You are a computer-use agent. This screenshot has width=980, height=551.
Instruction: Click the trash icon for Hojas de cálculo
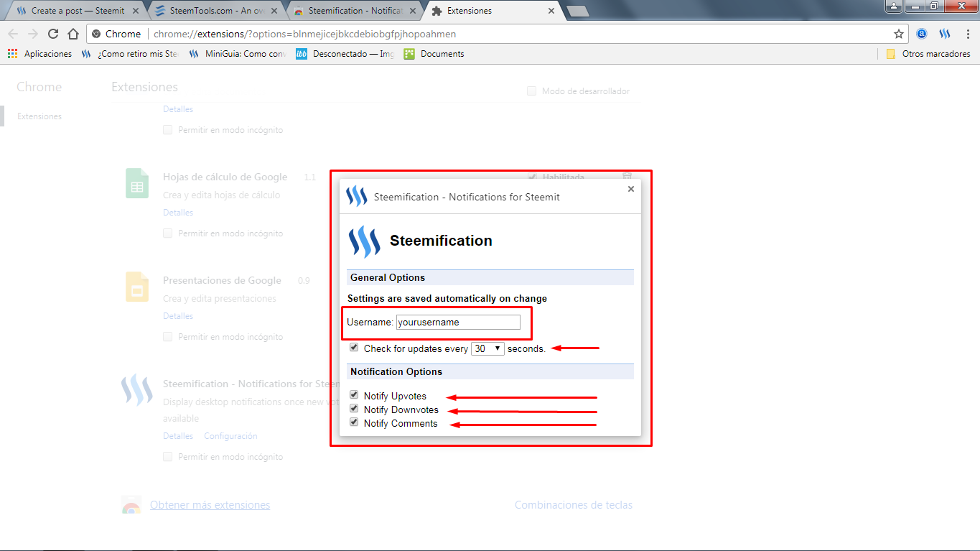click(627, 177)
